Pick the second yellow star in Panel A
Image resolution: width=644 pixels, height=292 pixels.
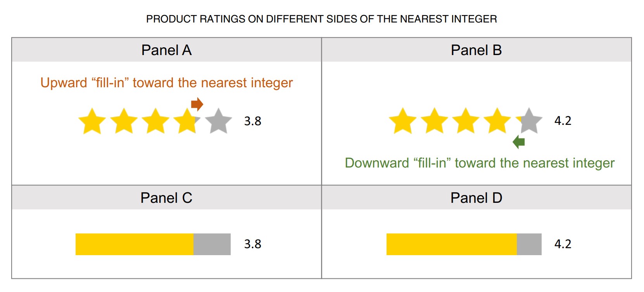coord(124,122)
